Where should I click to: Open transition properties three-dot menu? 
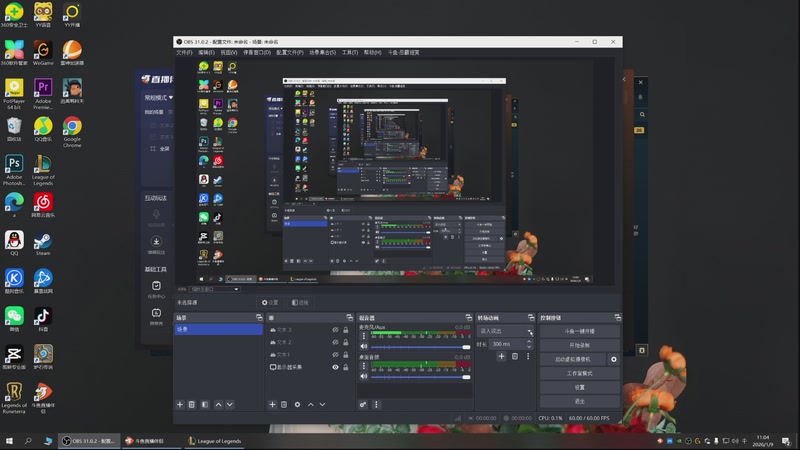(528, 356)
